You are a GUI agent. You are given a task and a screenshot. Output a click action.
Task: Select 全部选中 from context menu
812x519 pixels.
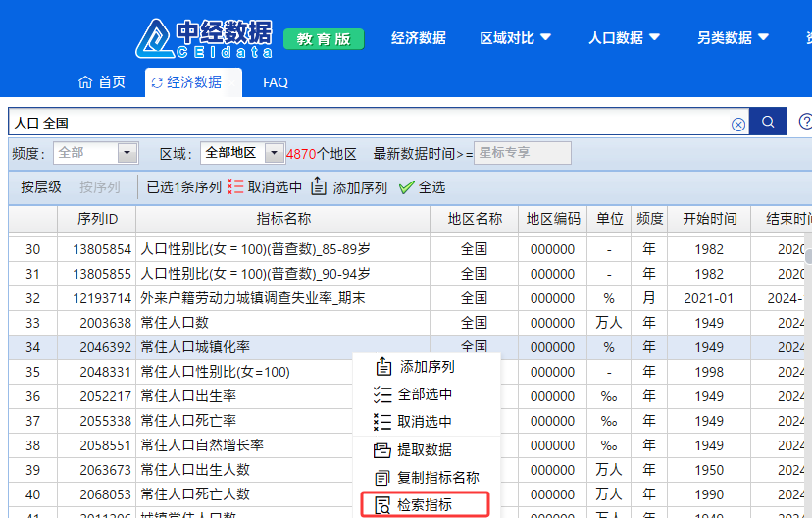[x=425, y=394]
